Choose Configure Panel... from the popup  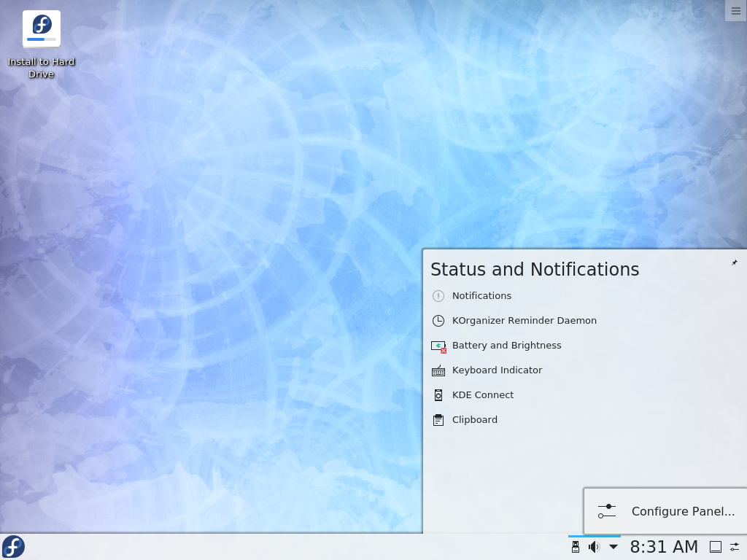pyautogui.click(x=665, y=511)
